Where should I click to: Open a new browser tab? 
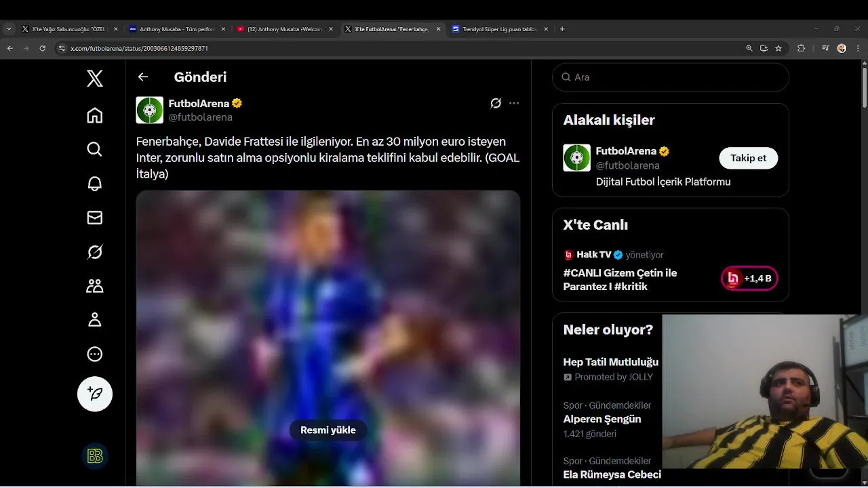click(x=562, y=29)
